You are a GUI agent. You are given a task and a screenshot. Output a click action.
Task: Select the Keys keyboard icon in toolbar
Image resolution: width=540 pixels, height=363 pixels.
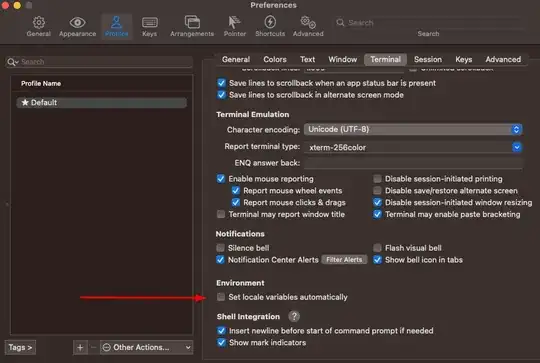tap(149, 23)
